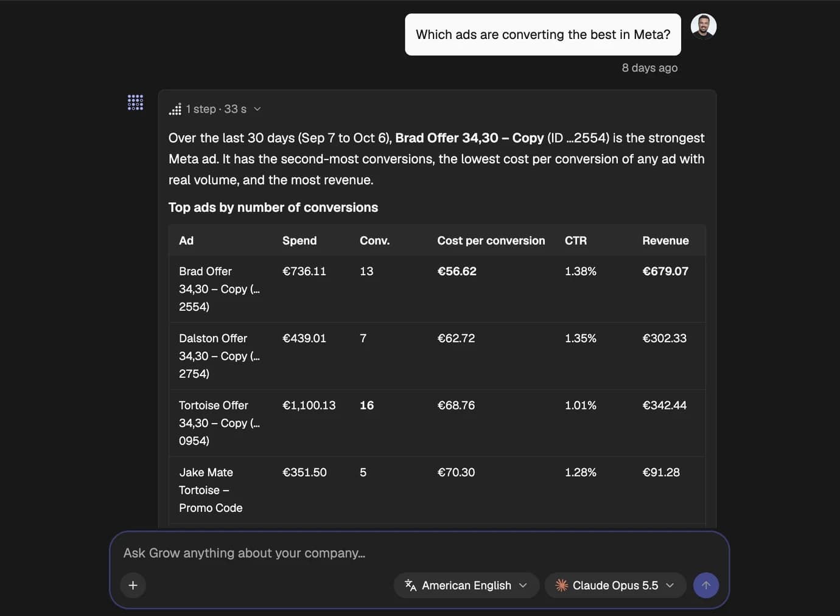Click the €736.11 spend value
Viewport: 840px width, 616px height.
pos(304,271)
